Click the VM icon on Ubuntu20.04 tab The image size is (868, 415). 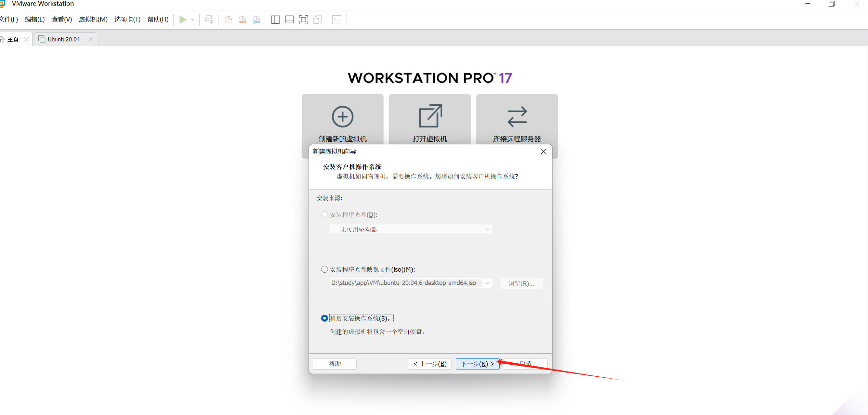pos(41,39)
